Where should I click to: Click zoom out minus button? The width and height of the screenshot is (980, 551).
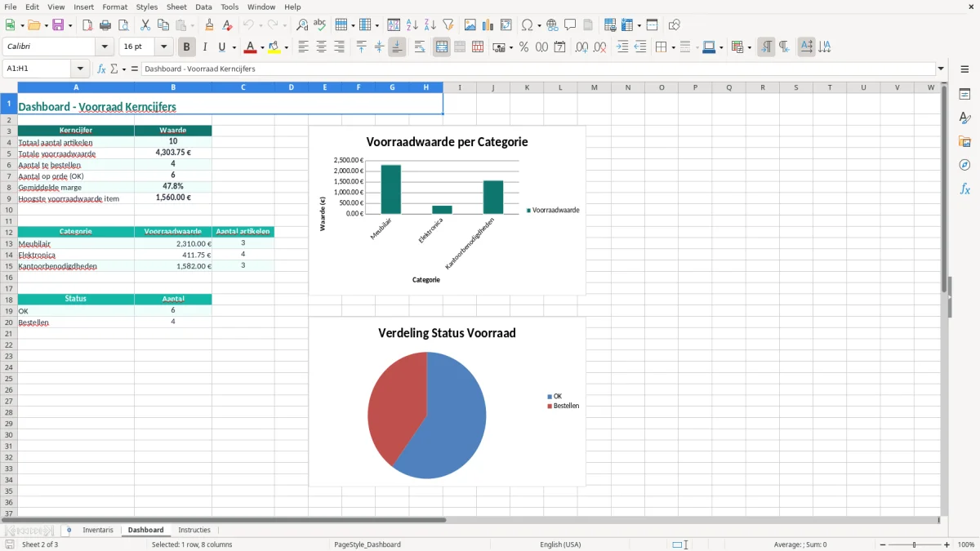[883, 544]
